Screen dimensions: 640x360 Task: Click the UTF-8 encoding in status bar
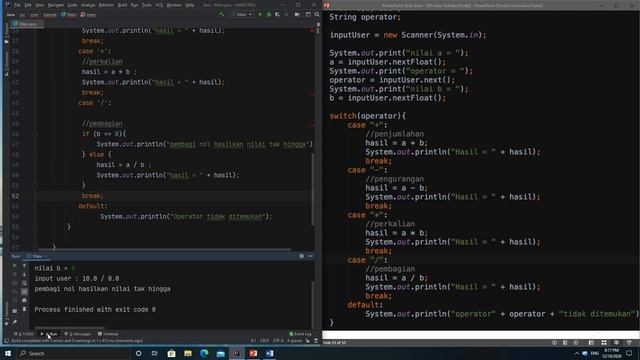(x=278, y=340)
